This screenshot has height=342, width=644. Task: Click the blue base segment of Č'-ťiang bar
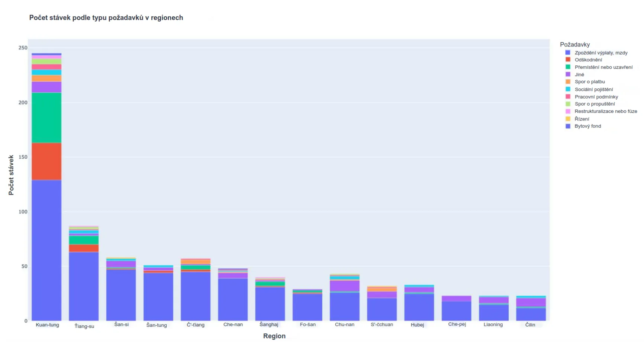[x=196, y=296]
